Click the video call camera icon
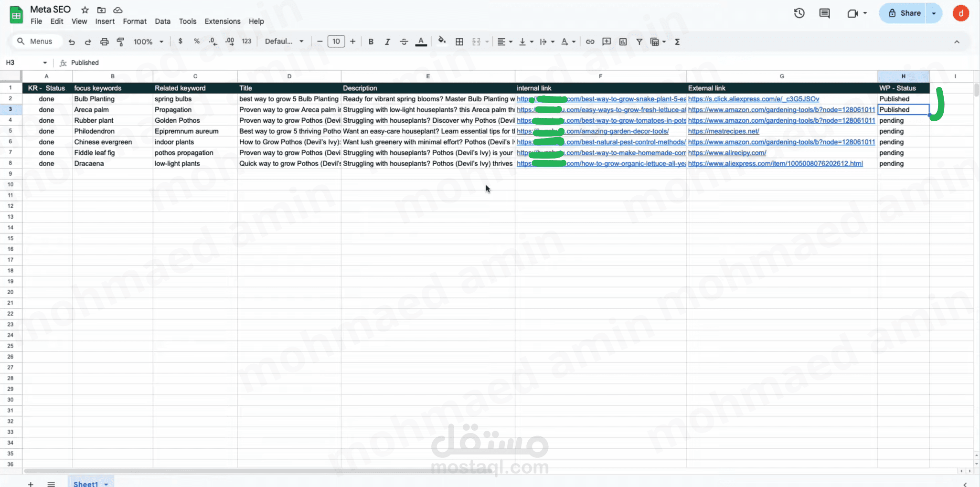This screenshot has width=980, height=487. [852, 13]
